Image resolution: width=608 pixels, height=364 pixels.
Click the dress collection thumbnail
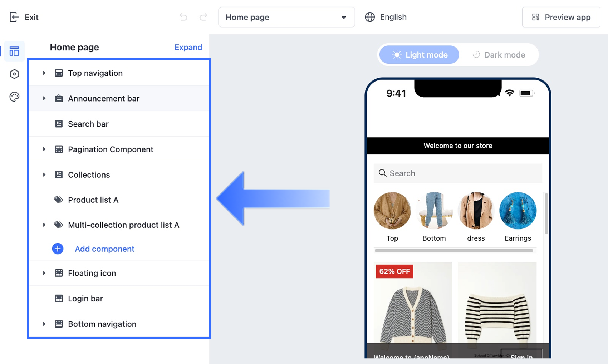coord(476,211)
